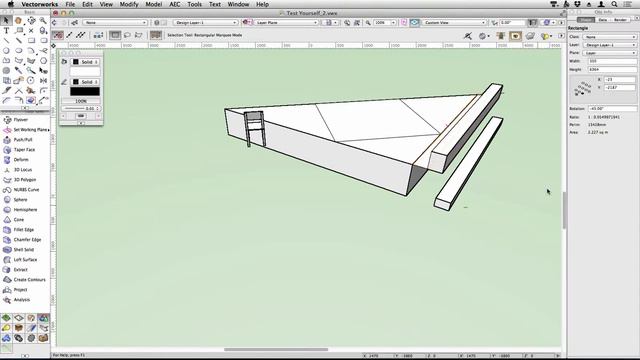Click the fill color white swatch
Screen dimensions: 640x360
[85, 72]
